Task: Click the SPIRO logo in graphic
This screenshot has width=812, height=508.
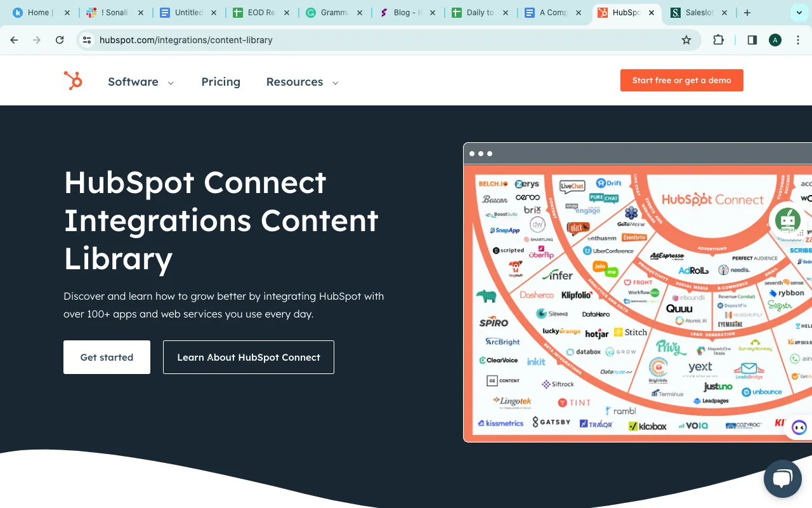Action: (494, 323)
